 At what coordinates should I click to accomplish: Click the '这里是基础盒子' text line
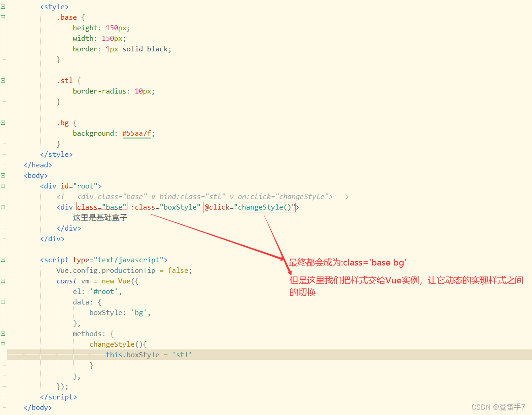(100, 218)
